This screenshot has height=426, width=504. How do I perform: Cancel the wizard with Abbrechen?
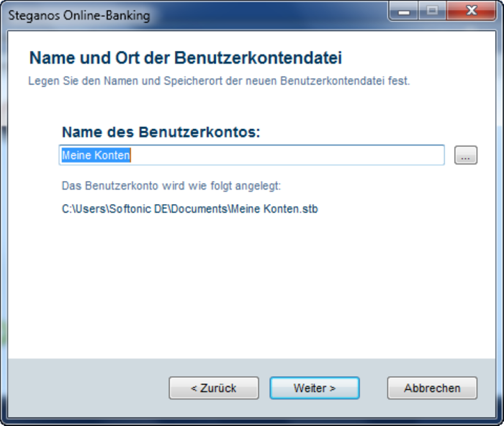point(432,388)
